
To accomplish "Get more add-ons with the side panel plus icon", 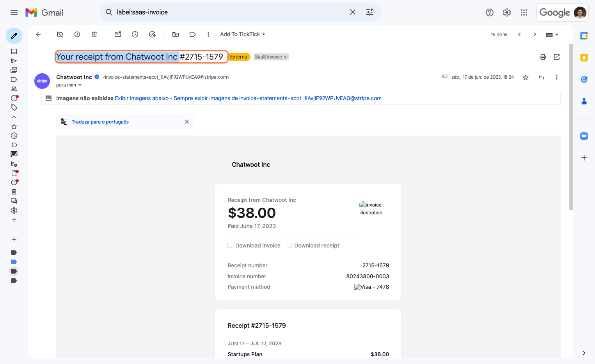I will click(584, 158).
